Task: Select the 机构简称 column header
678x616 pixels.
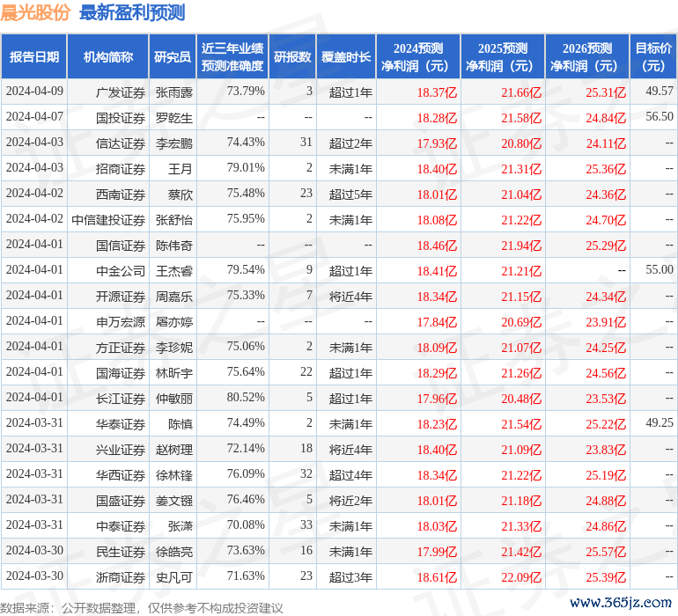Action: 108,56
